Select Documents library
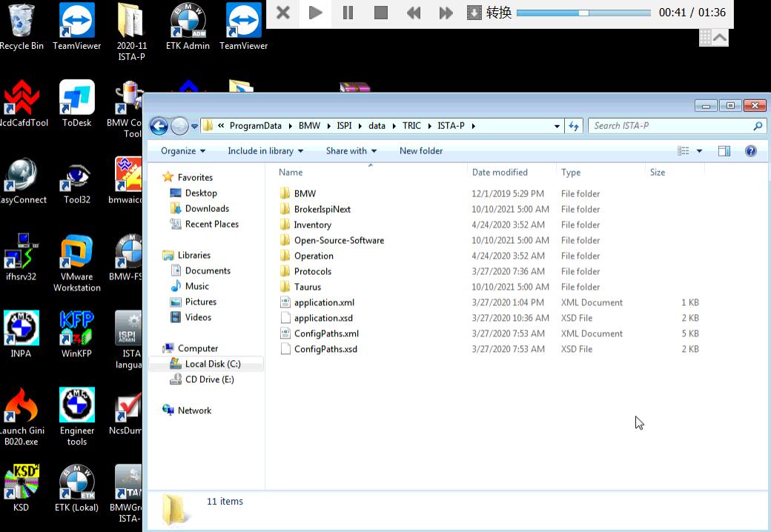771x532 pixels. point(201,270)
